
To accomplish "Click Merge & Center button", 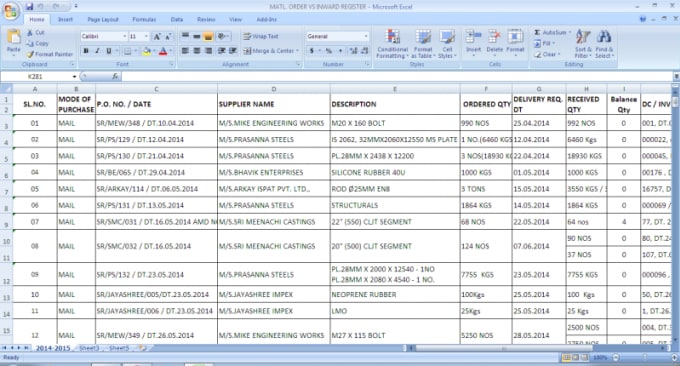I will point(271,51).
